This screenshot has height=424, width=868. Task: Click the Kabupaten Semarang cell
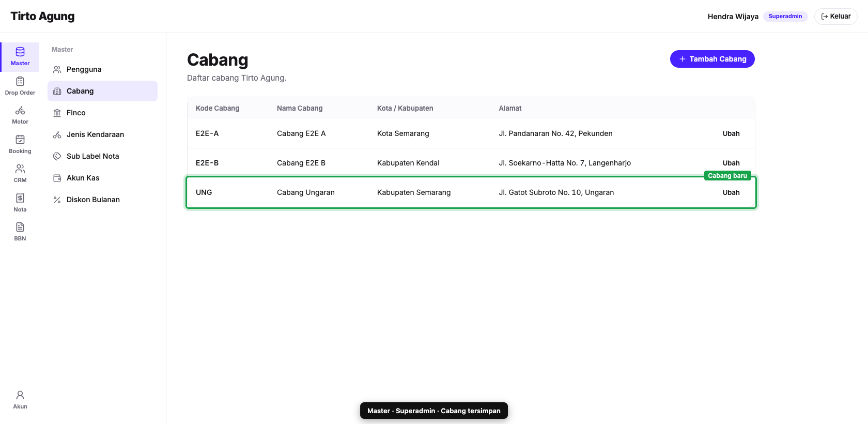tap(414, 192)
